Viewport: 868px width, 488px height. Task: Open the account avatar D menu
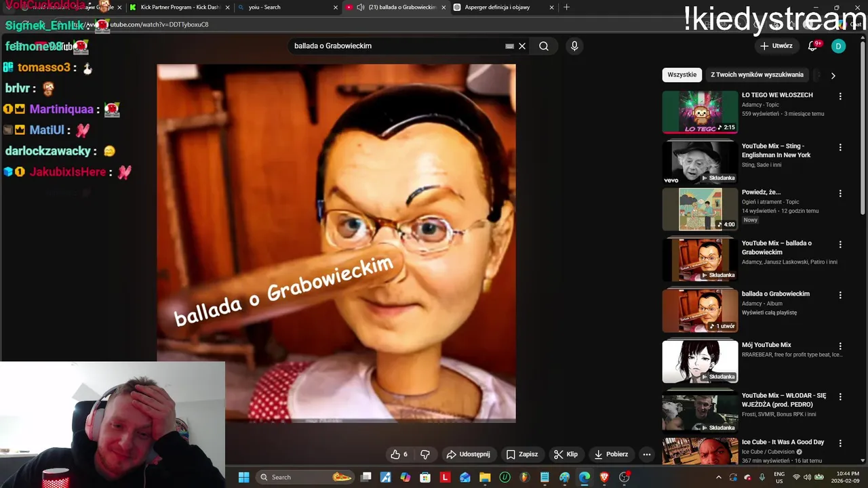click(839, 46)
